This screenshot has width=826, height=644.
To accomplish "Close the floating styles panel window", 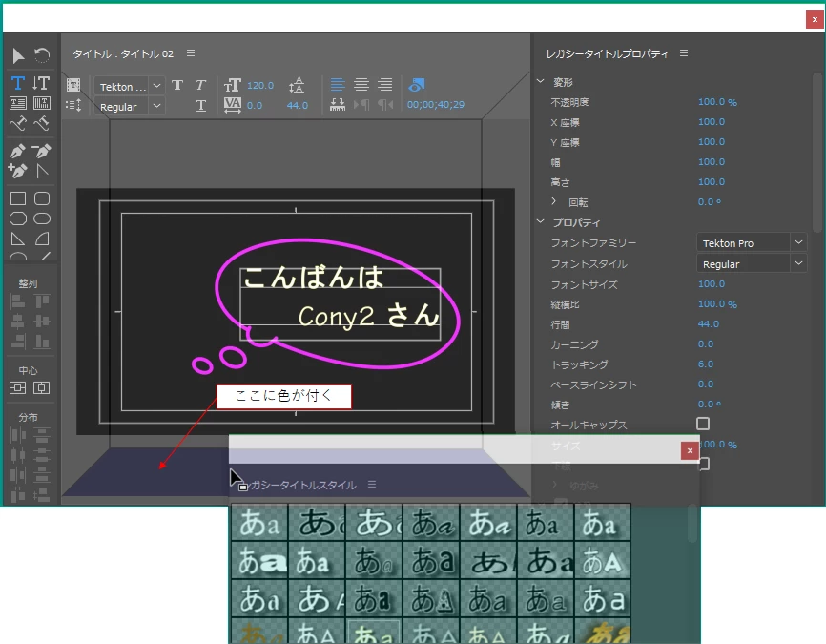I will 690,450.
